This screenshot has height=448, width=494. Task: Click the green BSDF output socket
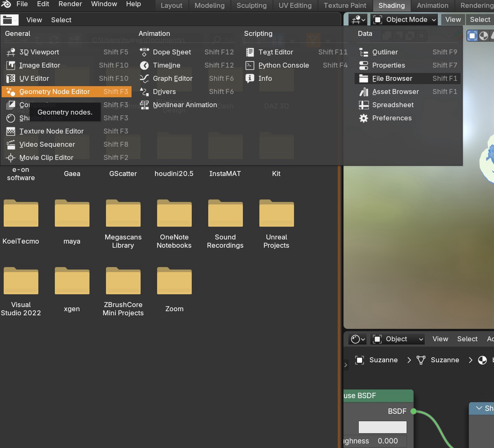click(414, 411)
